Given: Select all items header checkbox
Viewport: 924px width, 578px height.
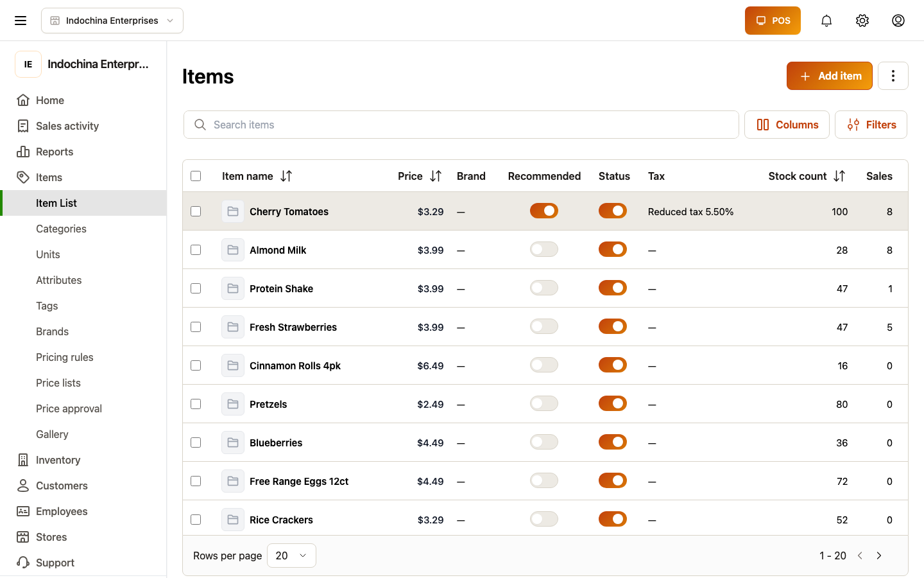Looking at the screenshot, I should point(196,176).
